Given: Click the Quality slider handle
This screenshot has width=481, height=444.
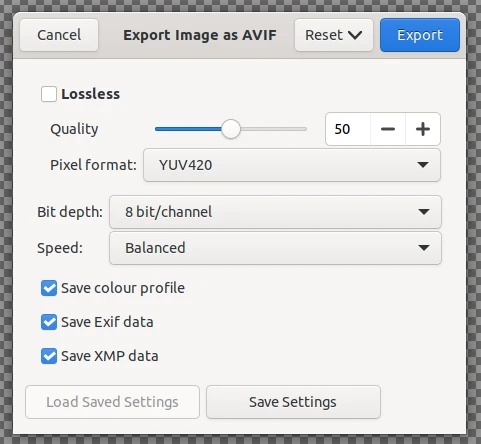Looking at the screenshot, I should (x=231, y=129).
